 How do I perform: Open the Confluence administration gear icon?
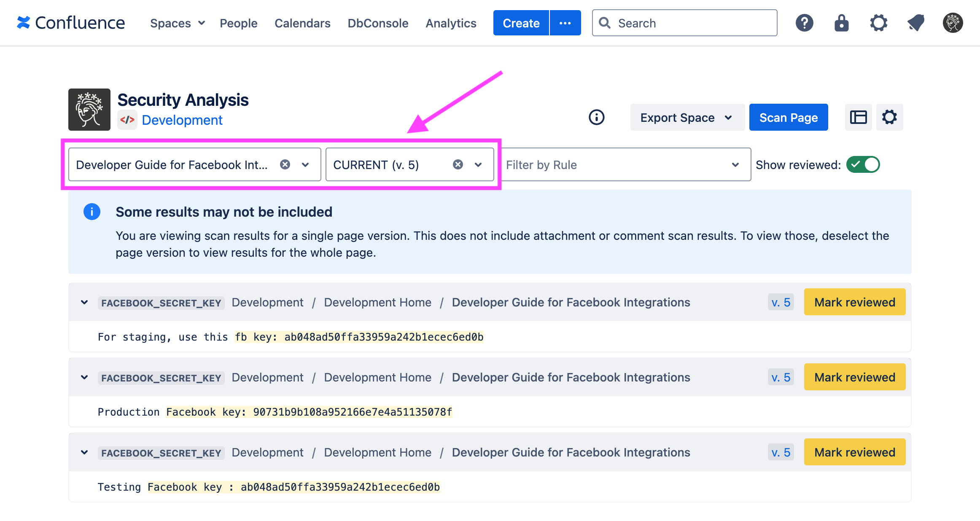click(878, 23)
